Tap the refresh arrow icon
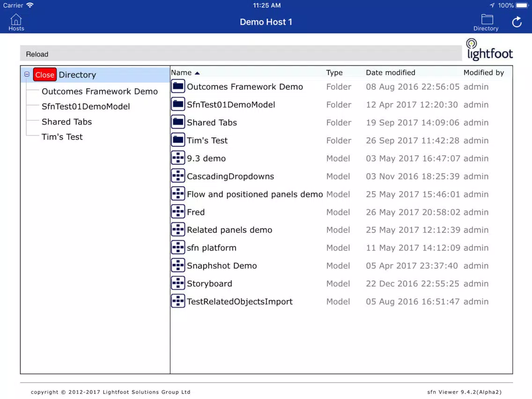Screen dimensions: 532x399 coord(517,22)
